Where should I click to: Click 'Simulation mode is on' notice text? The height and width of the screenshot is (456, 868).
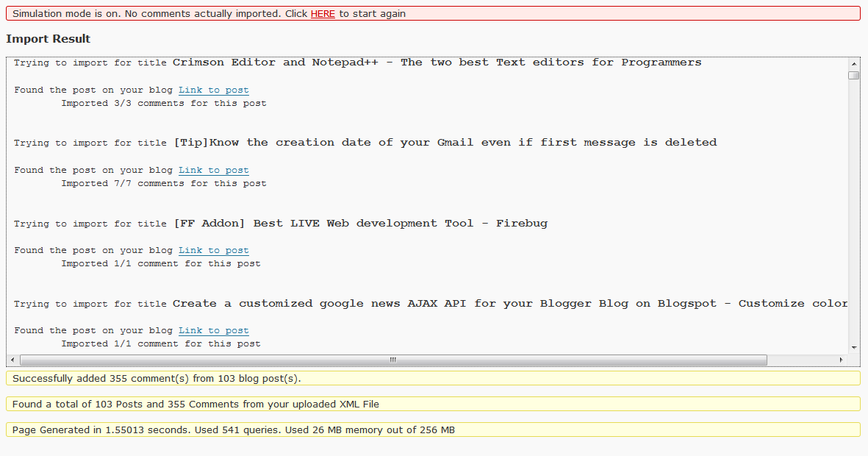(433, 14)
